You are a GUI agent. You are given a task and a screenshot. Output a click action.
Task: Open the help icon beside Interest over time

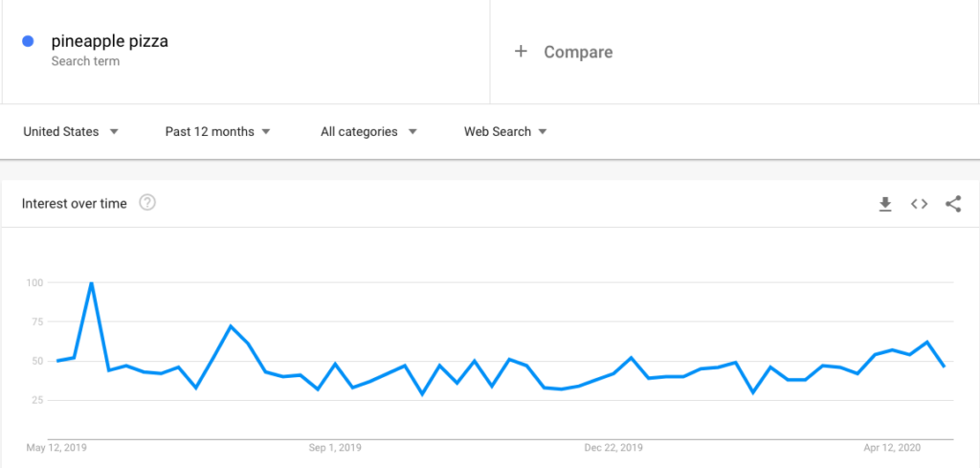147,203
